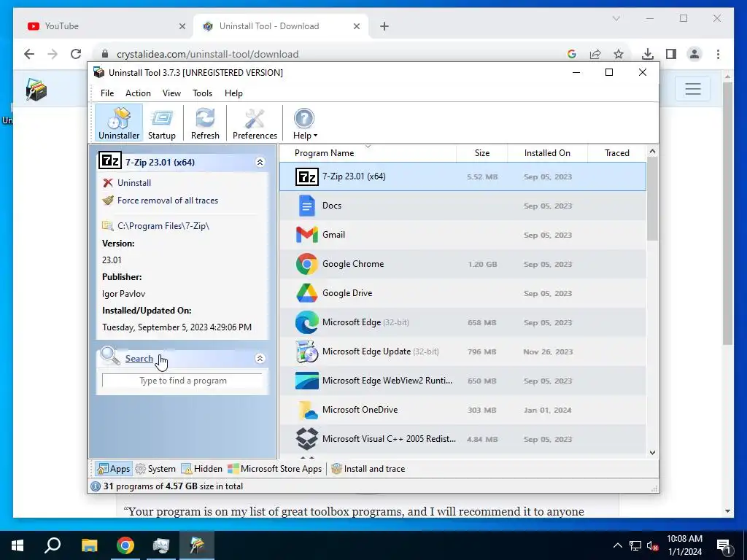The height and width of the screenshot is (560, 747).
Task: Switch to the Hidden tab
Action: click(202, 469)
